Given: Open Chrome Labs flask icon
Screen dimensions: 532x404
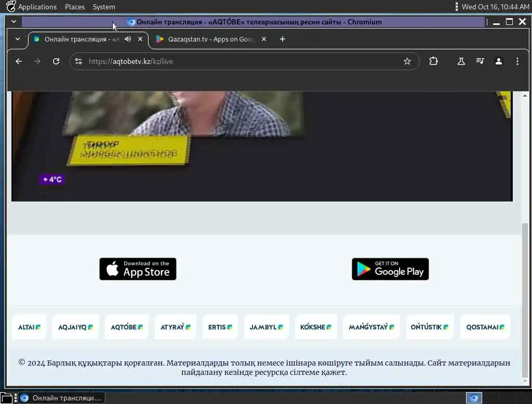Looking at the screenshot, I should (x=461, y=61).
